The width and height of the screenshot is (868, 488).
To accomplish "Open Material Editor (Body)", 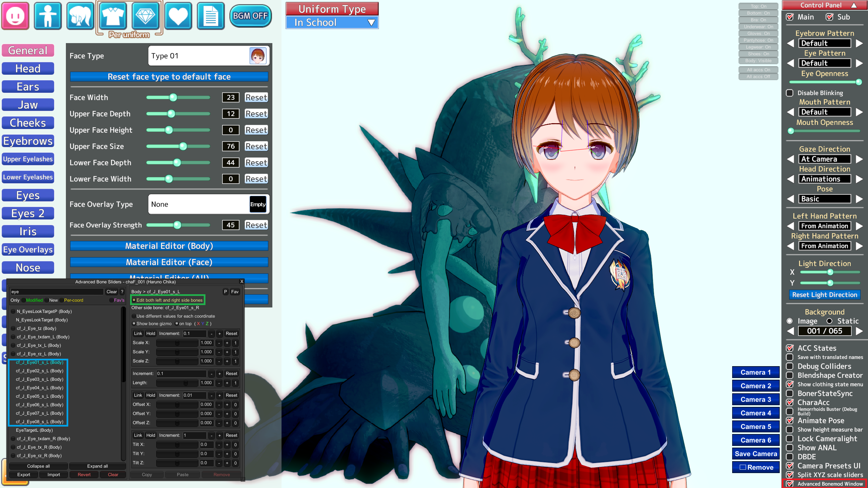I will 169,246.
